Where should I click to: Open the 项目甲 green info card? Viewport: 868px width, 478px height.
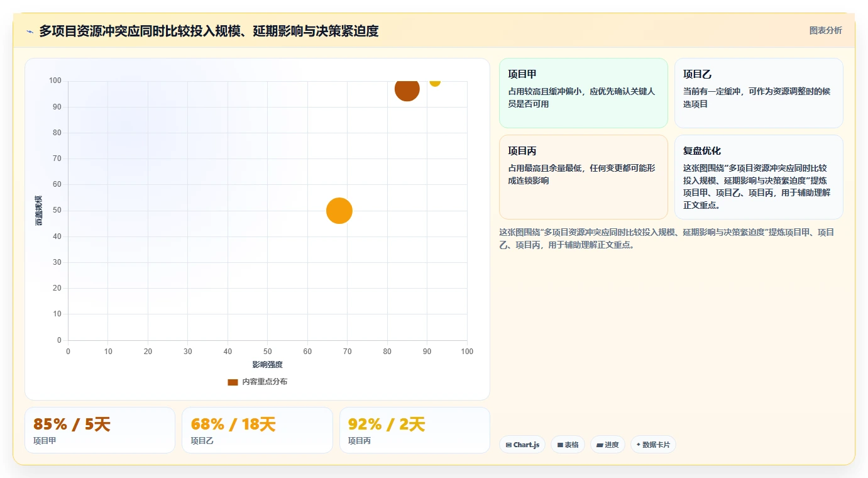(x=583, y=93)
